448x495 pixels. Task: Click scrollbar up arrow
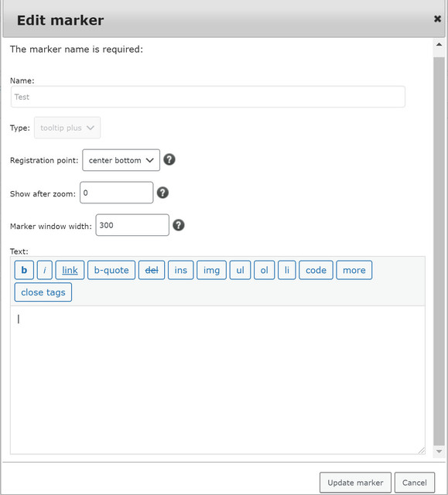point(439,45)
